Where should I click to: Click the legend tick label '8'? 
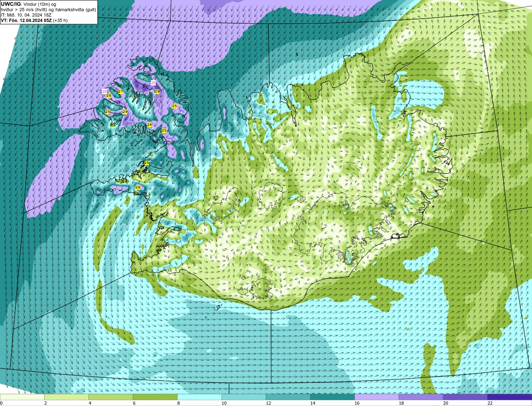click(x=179, y=403)
